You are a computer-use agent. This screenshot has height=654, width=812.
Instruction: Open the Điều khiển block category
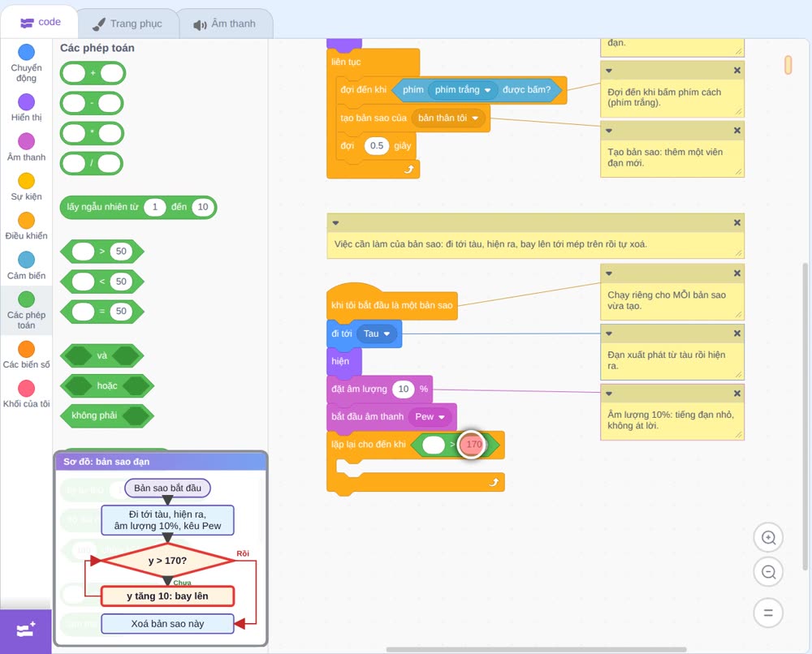coord(27,226)
